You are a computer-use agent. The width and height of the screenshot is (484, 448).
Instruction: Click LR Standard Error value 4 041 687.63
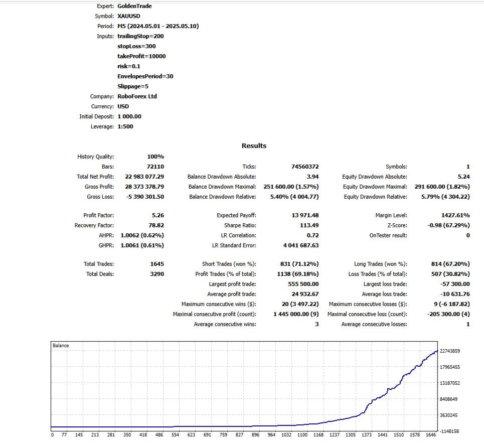(x=301, y=245)
